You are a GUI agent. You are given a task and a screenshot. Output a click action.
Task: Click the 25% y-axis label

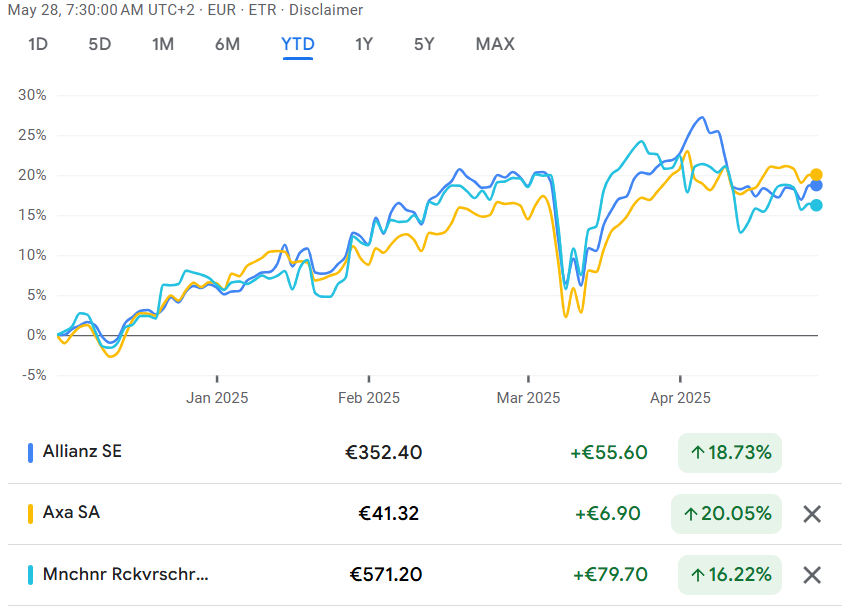pos(32,135)
